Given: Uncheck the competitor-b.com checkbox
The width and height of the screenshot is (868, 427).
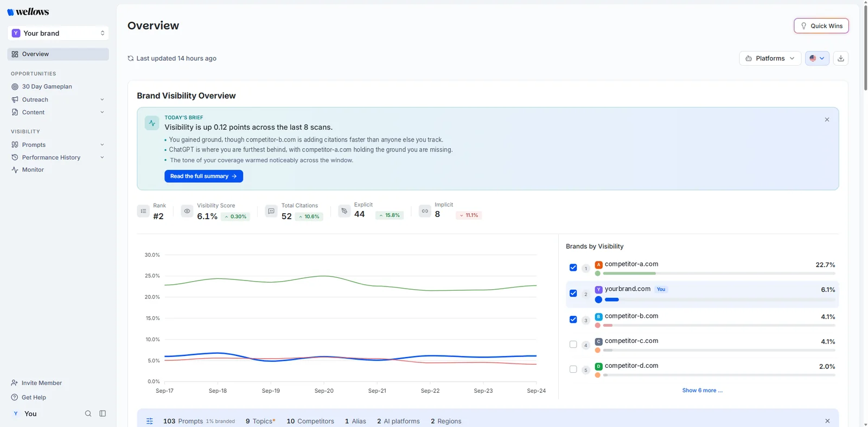Looking at the screenshot, I should click(573, 320).
